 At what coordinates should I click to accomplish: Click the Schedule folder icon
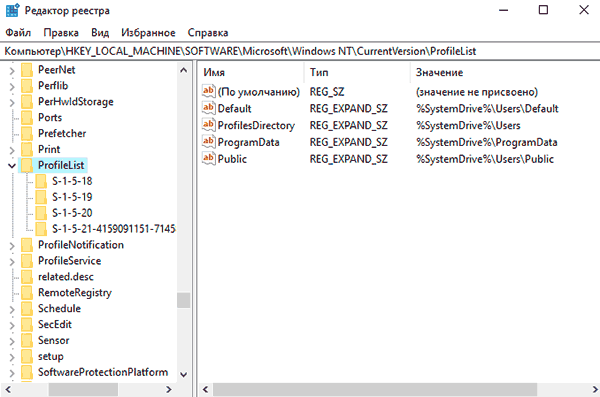[27, 309]
